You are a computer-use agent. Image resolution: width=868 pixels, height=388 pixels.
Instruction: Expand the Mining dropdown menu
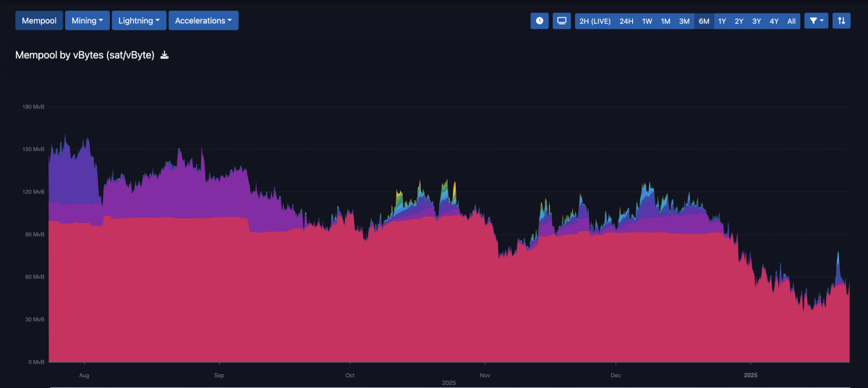click(x=87, y=21)
